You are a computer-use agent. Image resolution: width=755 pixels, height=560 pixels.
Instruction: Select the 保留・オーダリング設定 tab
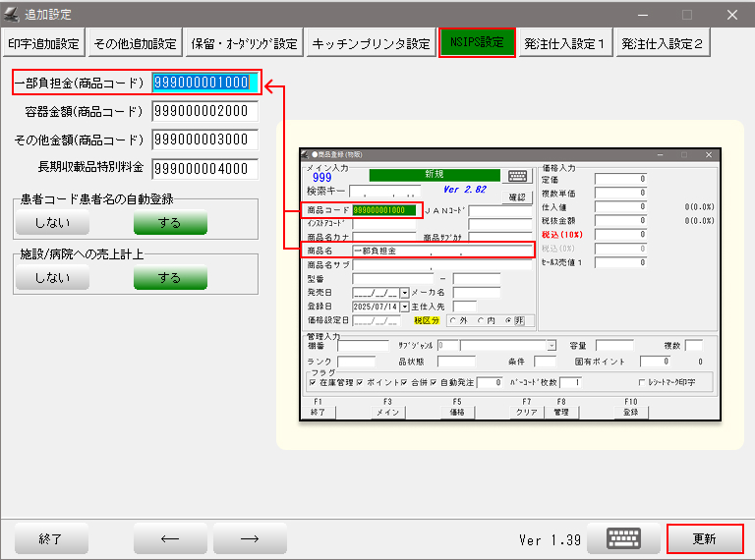[244, 43]
